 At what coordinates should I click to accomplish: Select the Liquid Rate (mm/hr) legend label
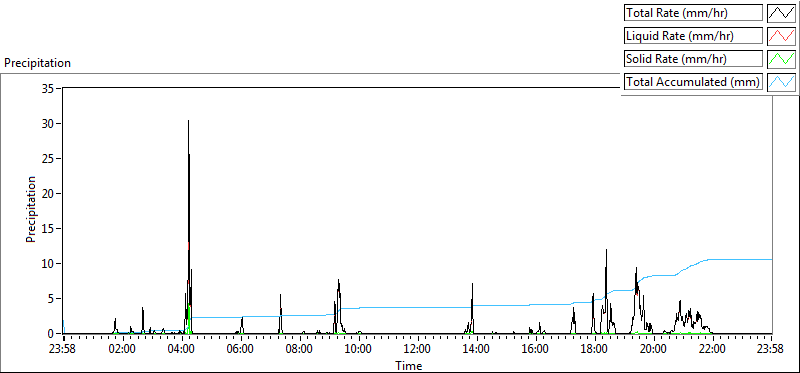point(693,36)
